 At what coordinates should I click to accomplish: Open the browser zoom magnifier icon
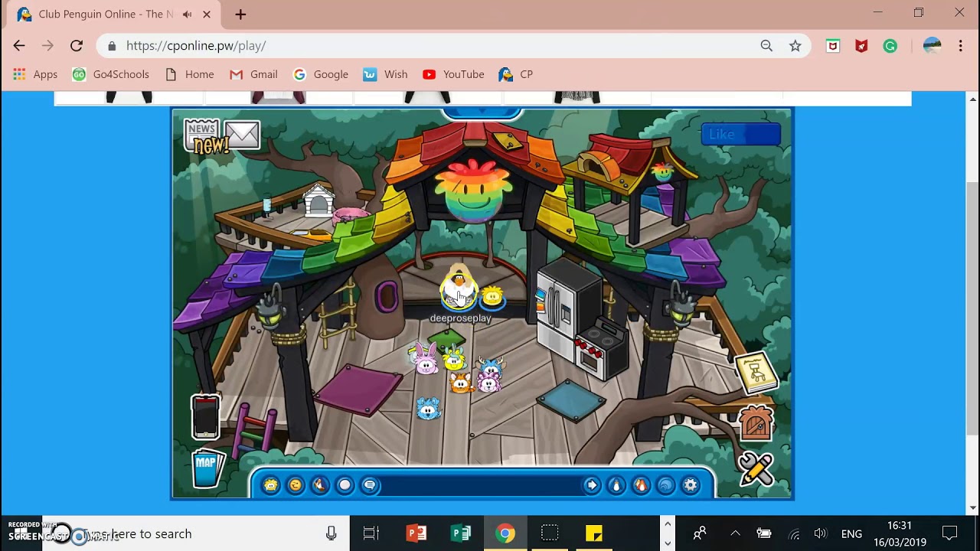(766, 46)
